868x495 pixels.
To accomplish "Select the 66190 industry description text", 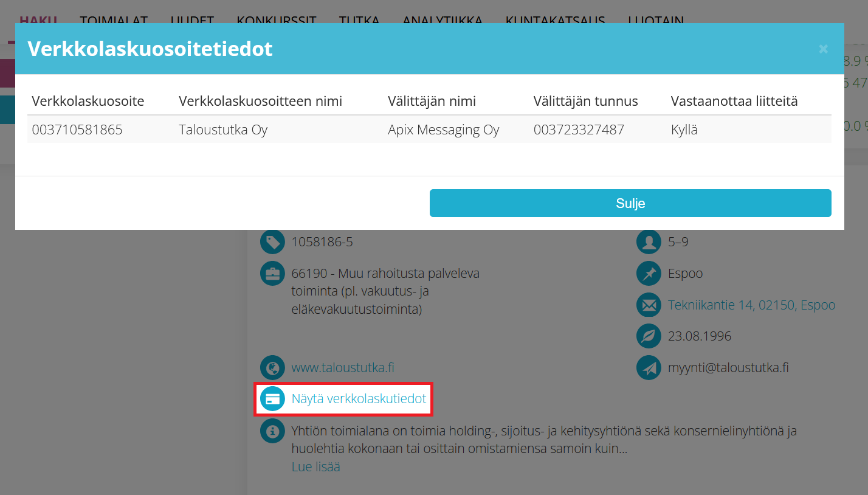I will point(385,291).
